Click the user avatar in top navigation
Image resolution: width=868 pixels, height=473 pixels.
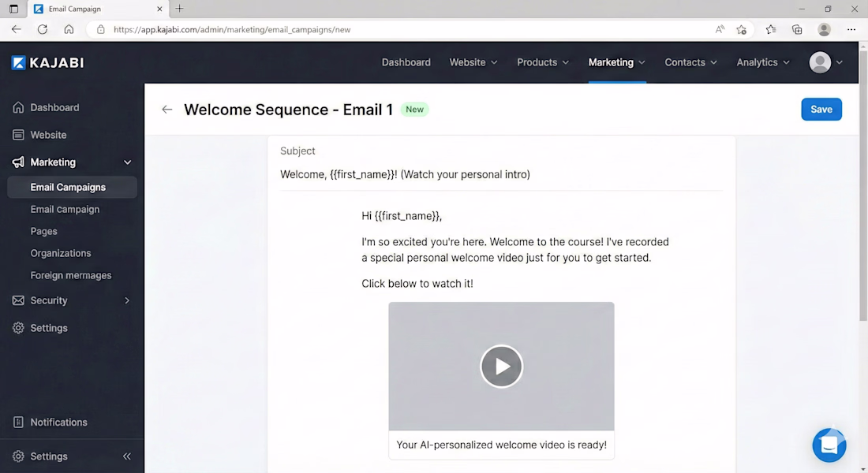(820, 62)
